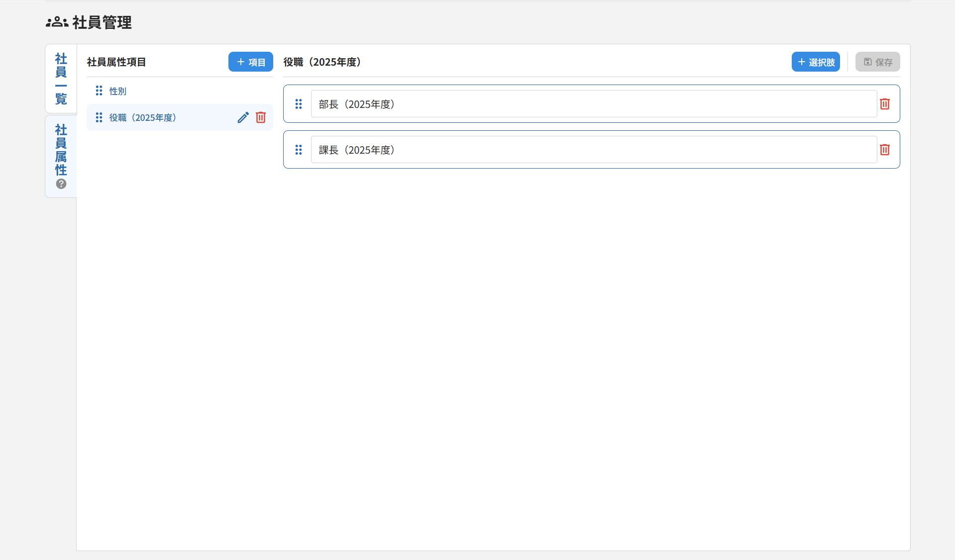Select the 役職（2025年度）attribute item
The width and height of the screenshot is (955, 560).
click(x=142, y=117)
